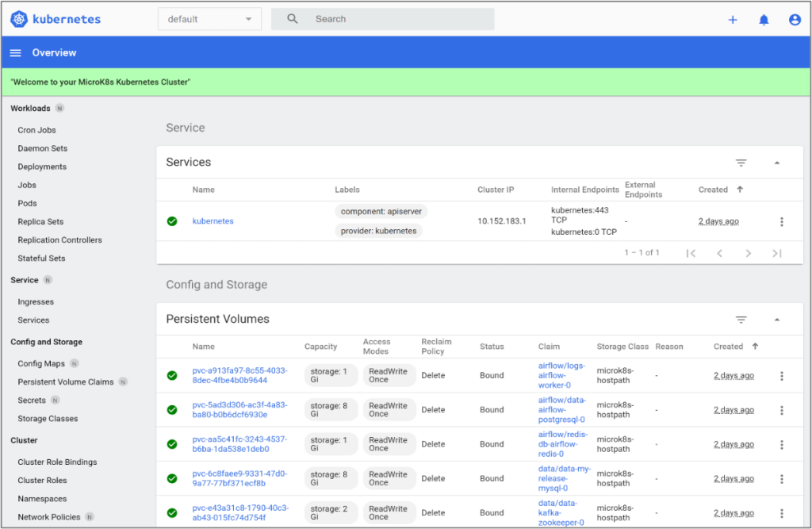Click the filter icon in Services card

[x=741, y=163]
